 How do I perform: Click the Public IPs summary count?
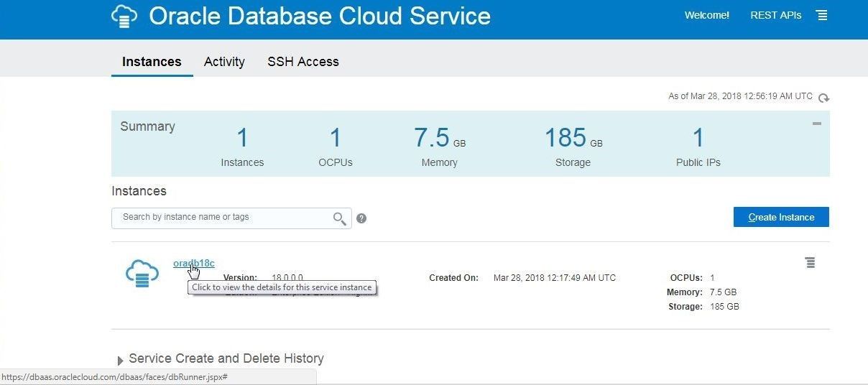click(x=698, y=138)
